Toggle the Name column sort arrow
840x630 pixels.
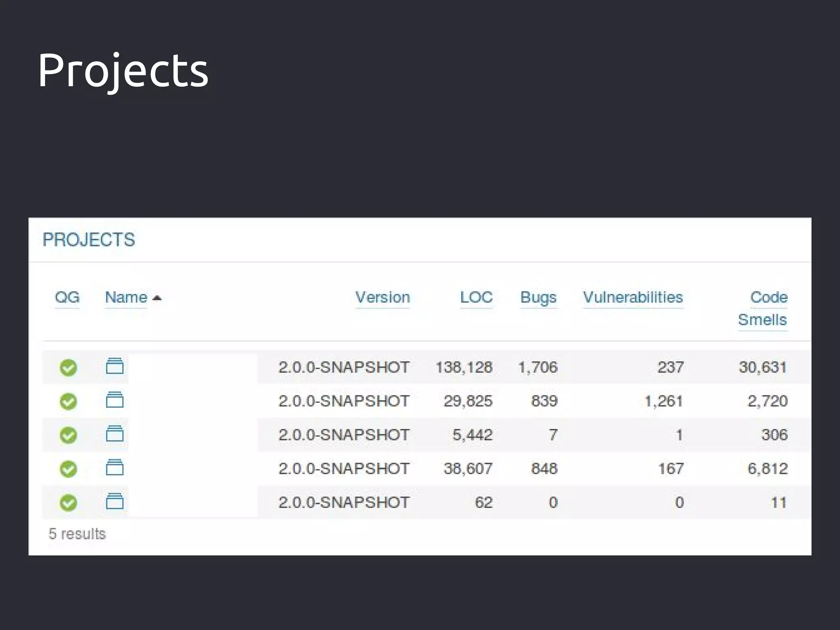[x=157, y=298]
